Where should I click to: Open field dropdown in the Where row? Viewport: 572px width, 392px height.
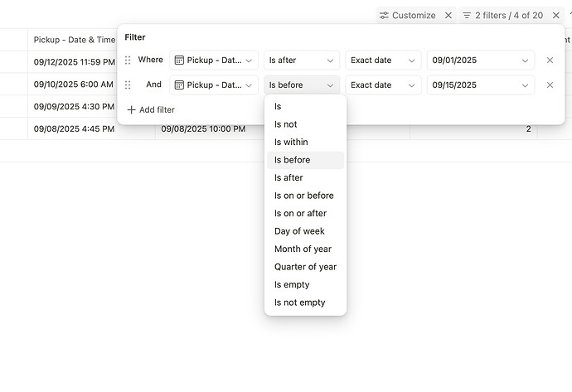pos(214,60)
